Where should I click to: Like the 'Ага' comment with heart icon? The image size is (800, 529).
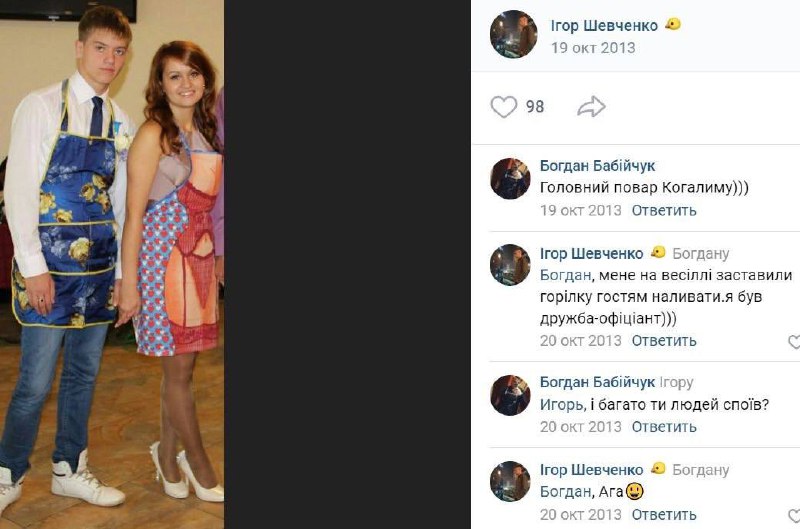pos(794,515)
